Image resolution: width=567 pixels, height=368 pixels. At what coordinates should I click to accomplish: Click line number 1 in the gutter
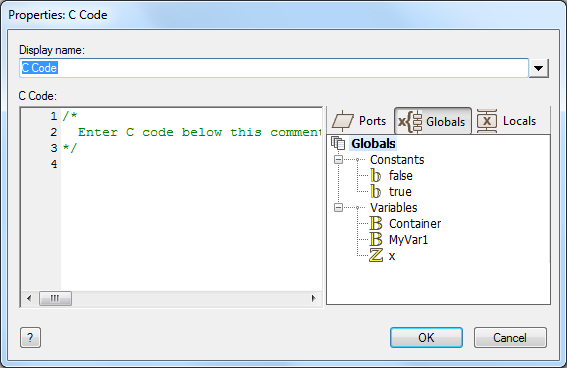[x=54, y=116]
